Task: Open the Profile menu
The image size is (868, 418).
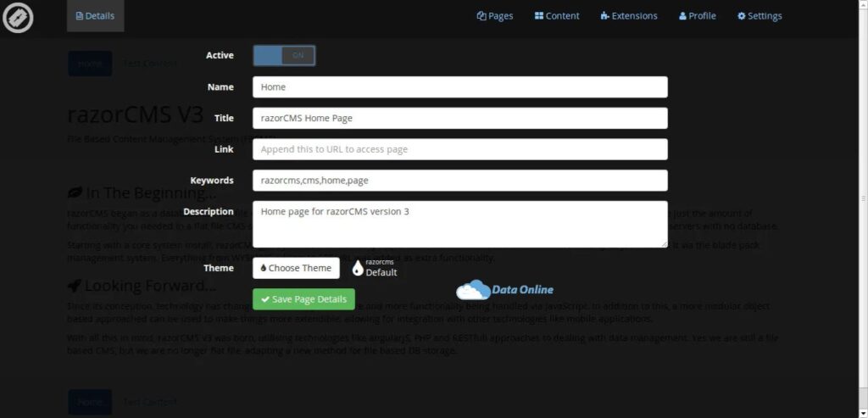Action: (x=698, y=16)
